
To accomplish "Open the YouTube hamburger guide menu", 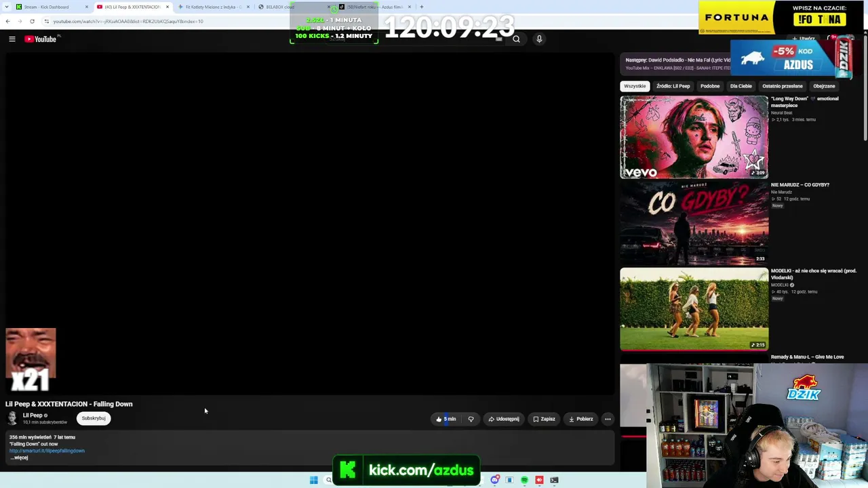I will point(12,39).
